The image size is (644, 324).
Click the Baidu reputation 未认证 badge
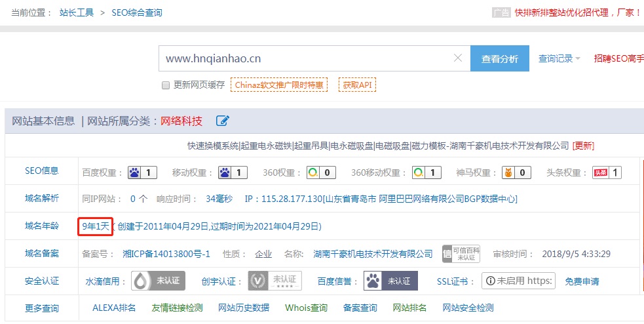pos(390,281)
